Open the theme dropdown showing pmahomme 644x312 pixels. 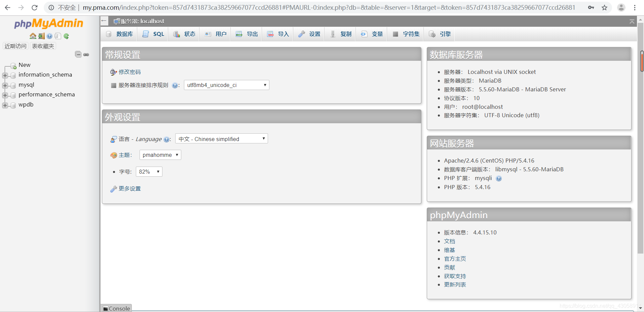(x=160, y=155)
